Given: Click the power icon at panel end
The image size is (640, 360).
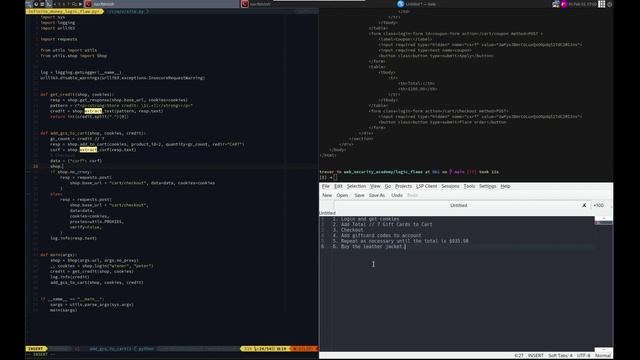Looking at the screenshot, I should [x=609, y=4].
